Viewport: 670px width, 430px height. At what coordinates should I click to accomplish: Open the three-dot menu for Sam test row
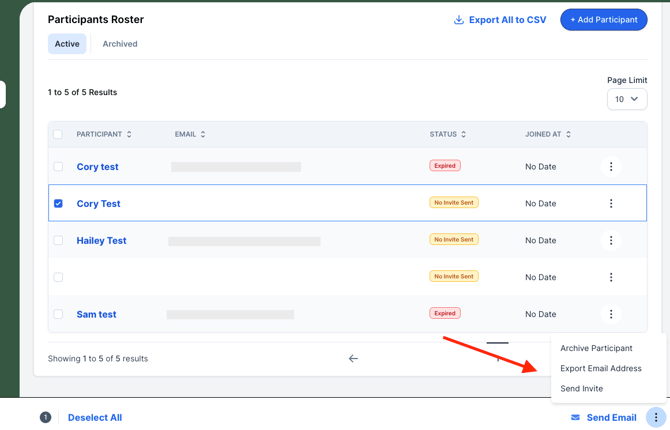(611, 314)
